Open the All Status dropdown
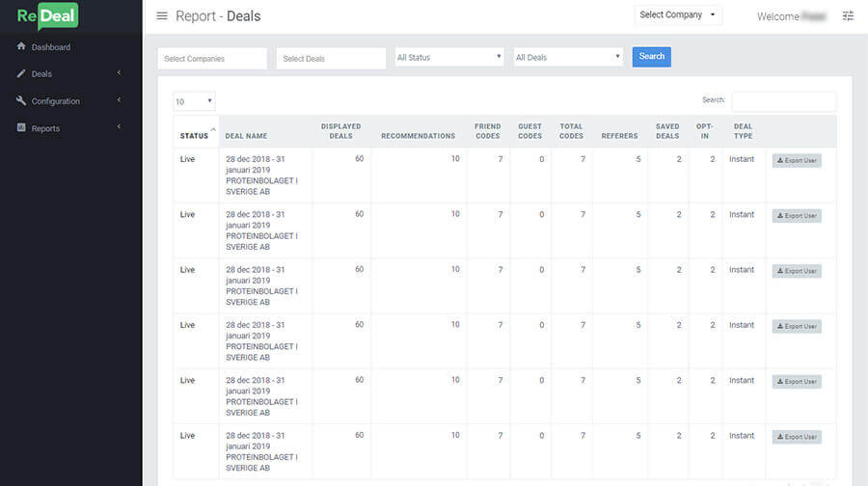This screenshot has width=868, height=486. tap(449, 57)
